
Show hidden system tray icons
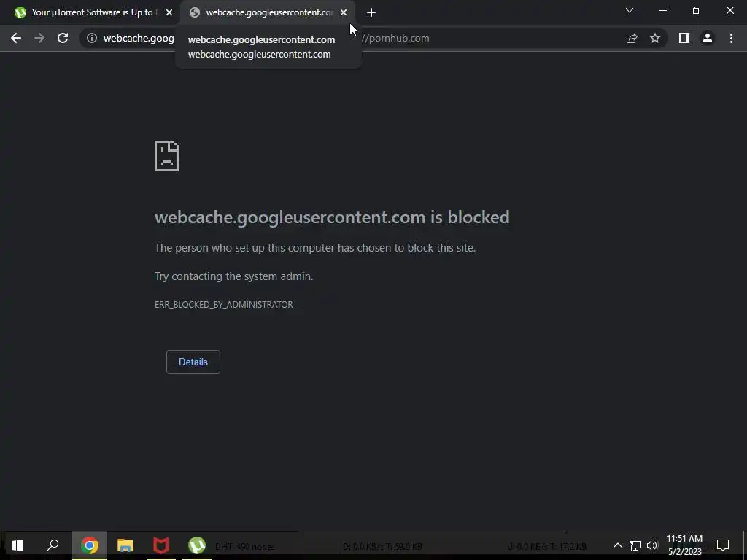[617, 545]
